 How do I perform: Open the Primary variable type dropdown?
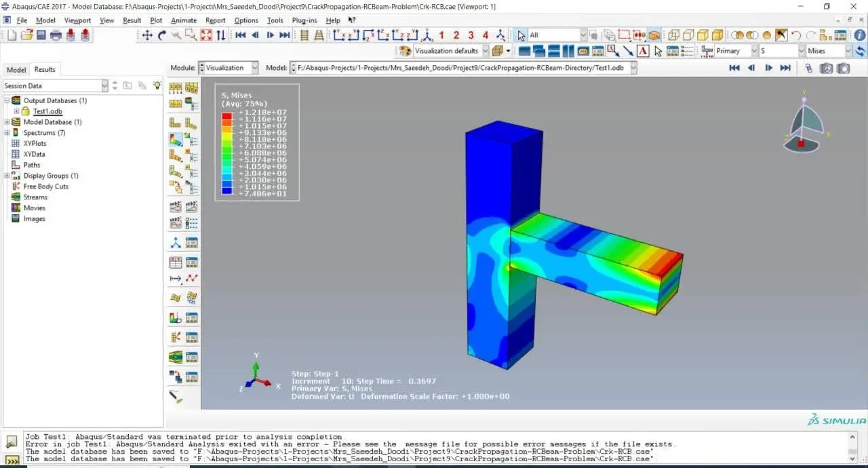[x=754, y=51]
